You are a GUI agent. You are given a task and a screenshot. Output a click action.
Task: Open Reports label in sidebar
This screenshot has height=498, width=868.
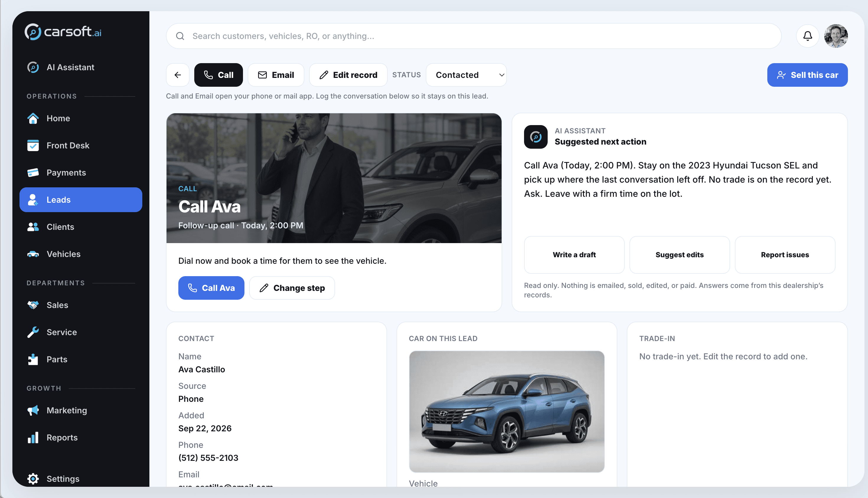point(62,438)
